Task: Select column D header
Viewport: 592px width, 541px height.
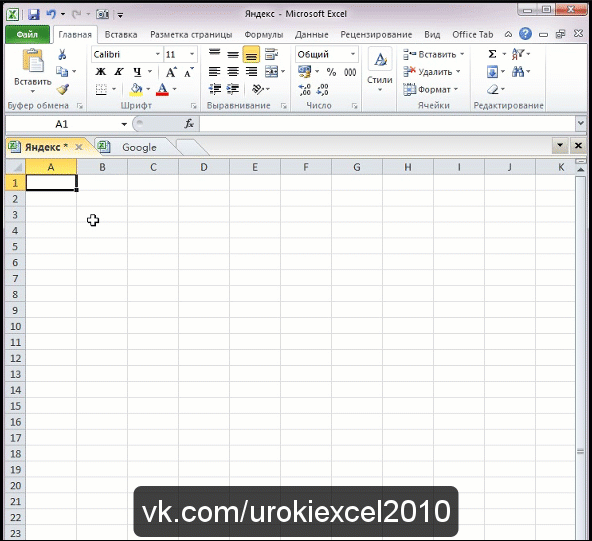Action: point(204,167)
